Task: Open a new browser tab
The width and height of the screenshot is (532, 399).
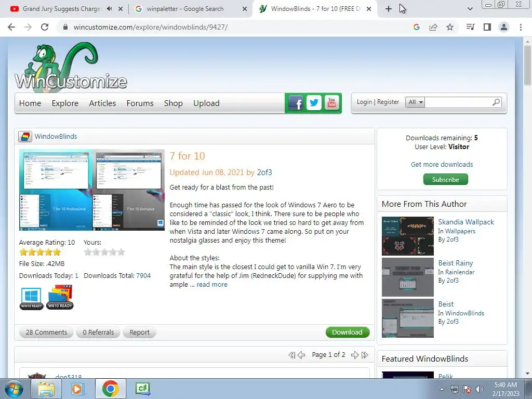Action: pos(389,9)
